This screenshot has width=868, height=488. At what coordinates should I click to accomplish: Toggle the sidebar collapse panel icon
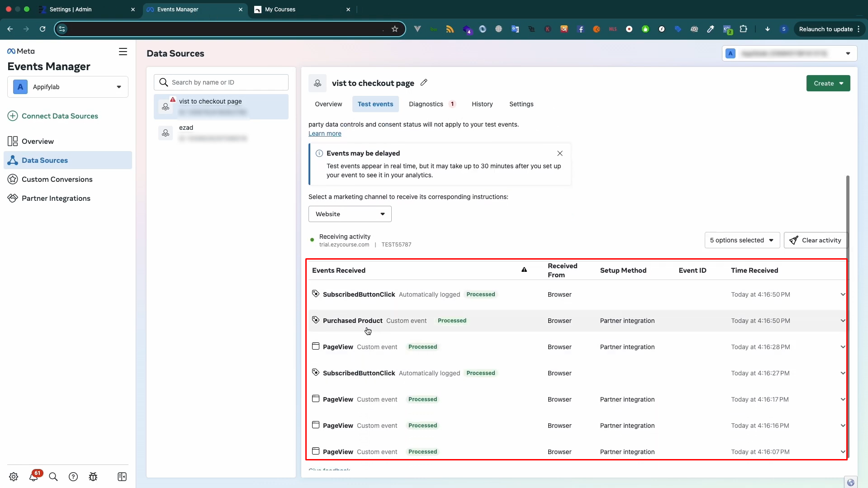click(122, 477)
